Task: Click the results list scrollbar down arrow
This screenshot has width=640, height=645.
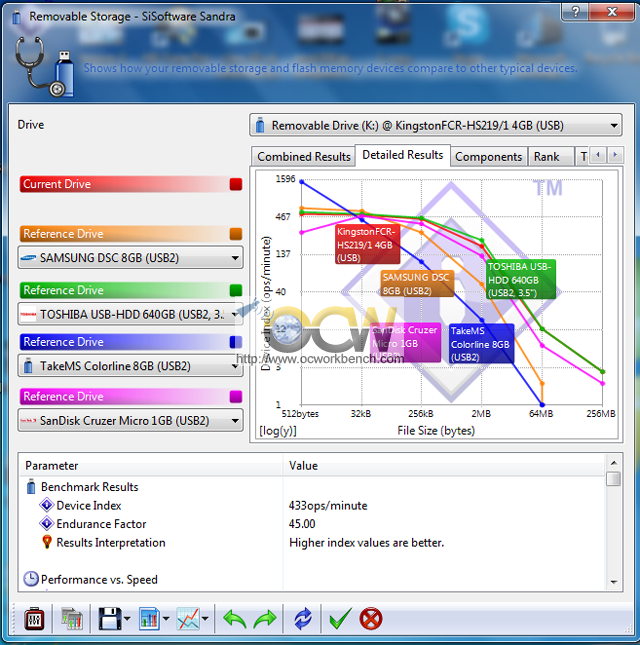Action: pos(614,582)
